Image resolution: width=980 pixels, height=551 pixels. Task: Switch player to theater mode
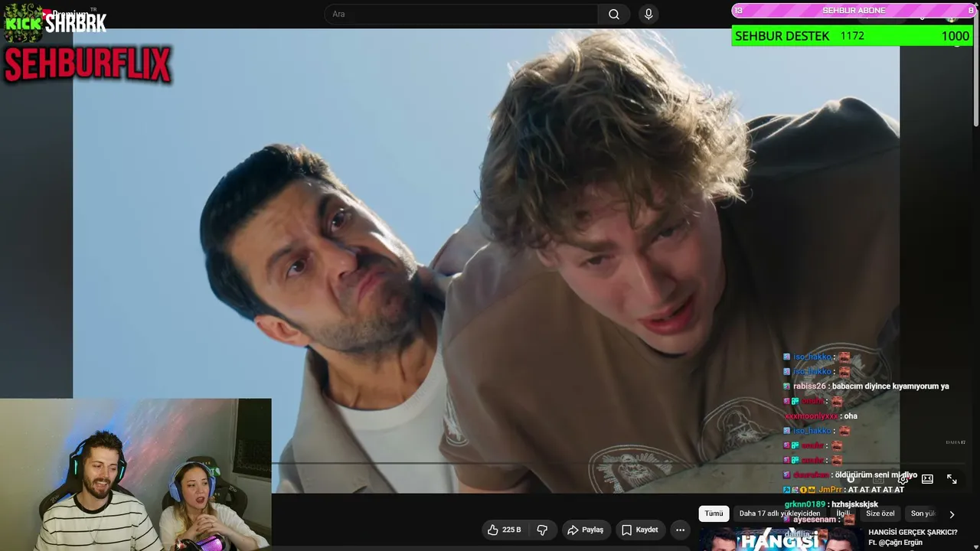[928, 479]
